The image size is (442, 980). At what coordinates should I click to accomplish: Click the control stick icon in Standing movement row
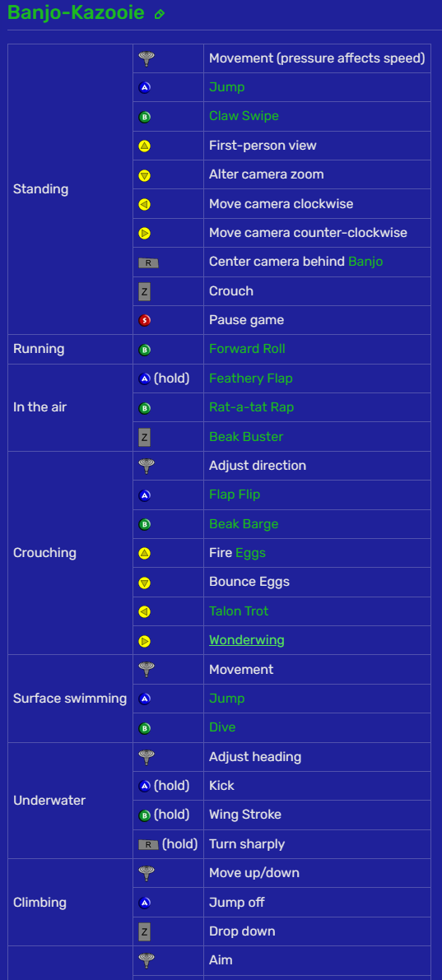point(147,58)
